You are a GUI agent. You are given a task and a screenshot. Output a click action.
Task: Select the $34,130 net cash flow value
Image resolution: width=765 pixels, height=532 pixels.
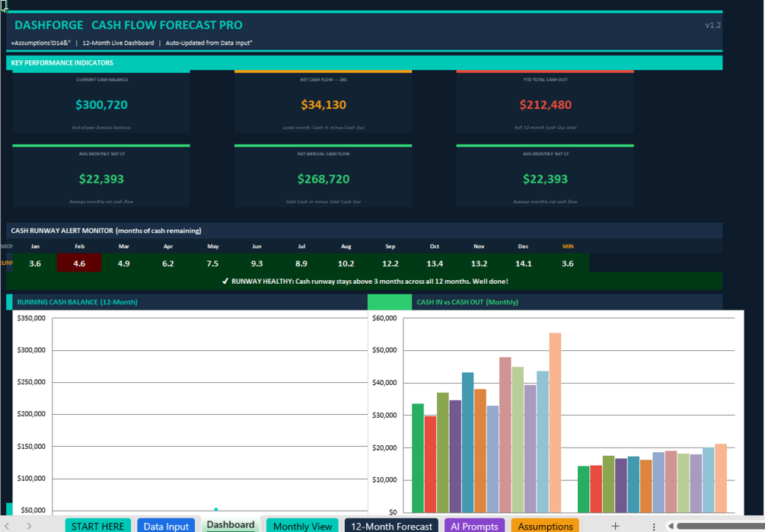(x=323, y=105)
